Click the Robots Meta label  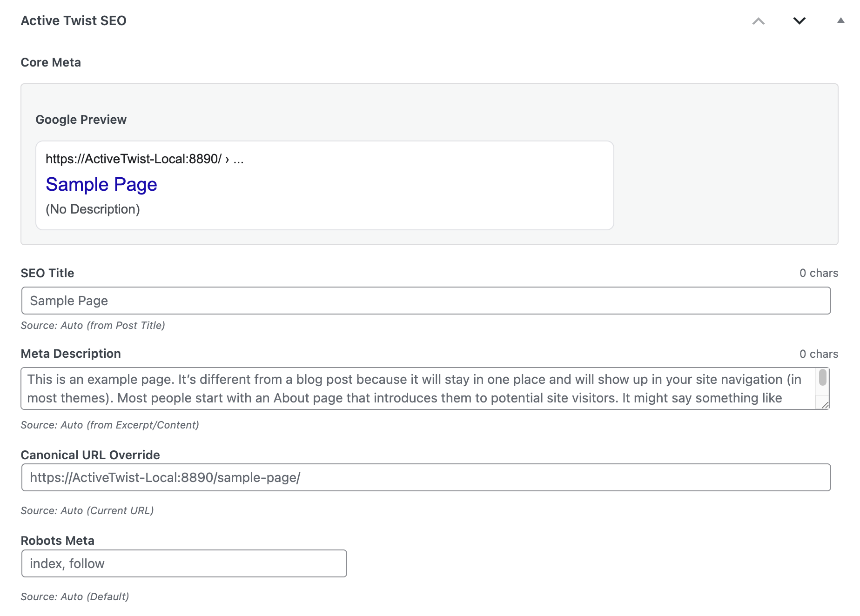58,541
